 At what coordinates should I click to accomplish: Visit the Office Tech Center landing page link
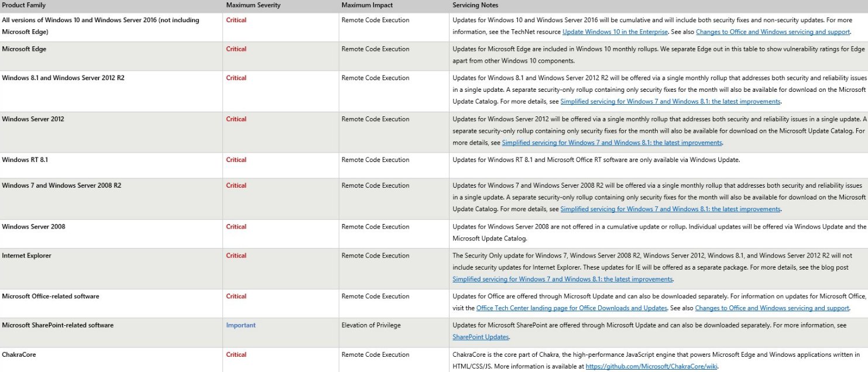(571, 308)
